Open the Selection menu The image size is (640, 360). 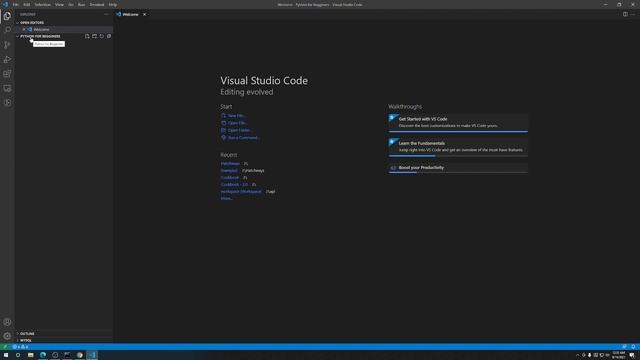(x=42, y=4)
